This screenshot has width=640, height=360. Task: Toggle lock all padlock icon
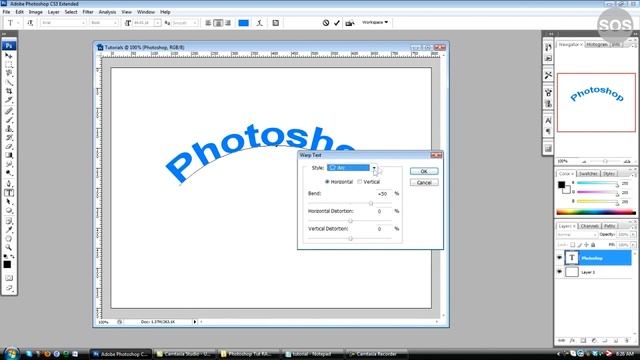593,245
